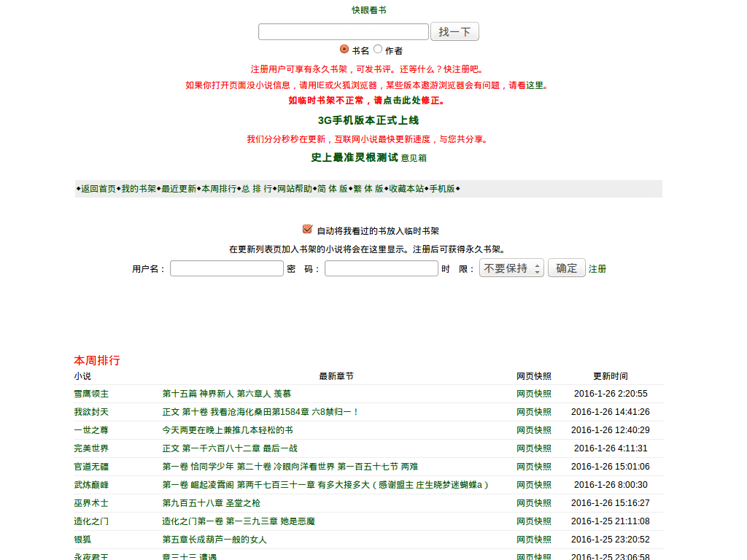Screen dimensions: 747x560
Task: Open the novel 武炼巅峰
Action: [x=91, y=485]
